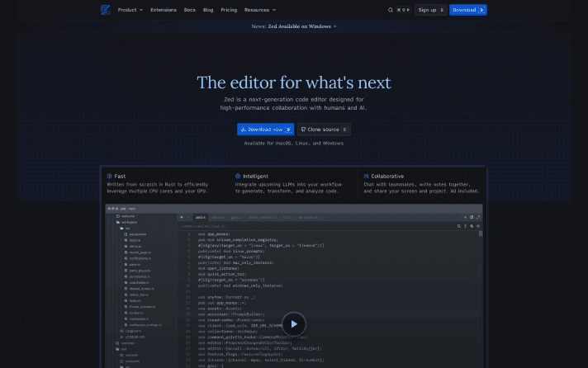Expand the workspace folder in project tree

coord(126,222)
